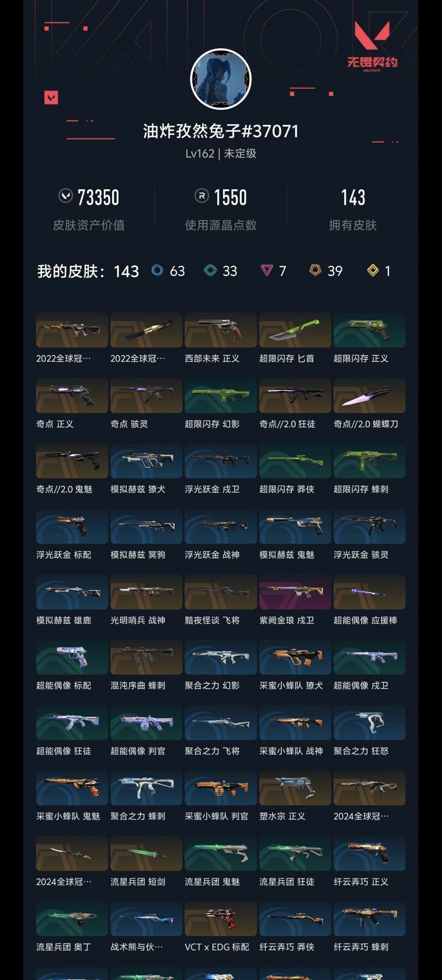Select the pink triangle rarity icon 7
442x980 pixels.
click(x=266, y=270)
